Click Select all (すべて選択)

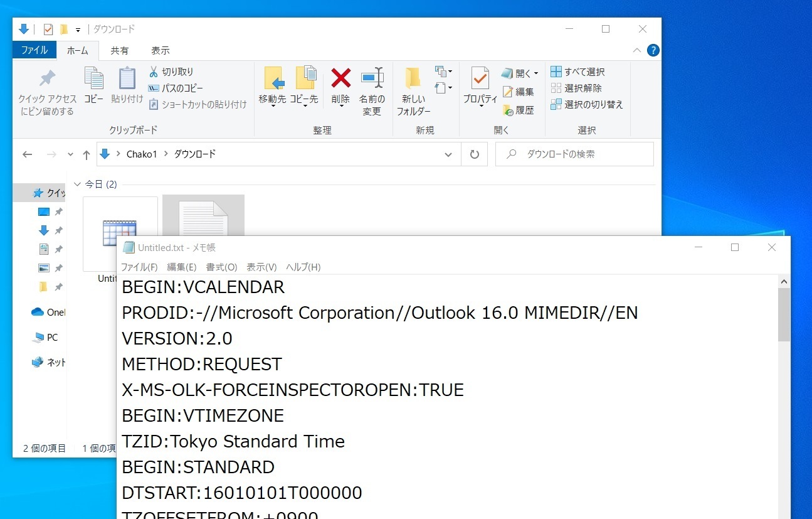577,72
